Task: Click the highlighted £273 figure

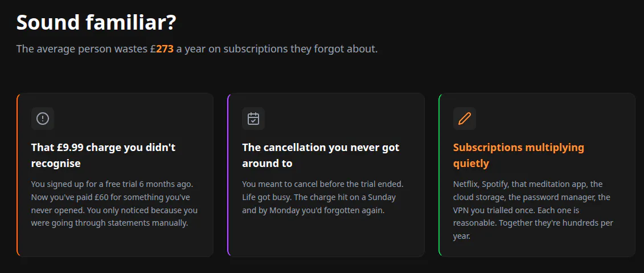Action: click(x=162, y=49)
